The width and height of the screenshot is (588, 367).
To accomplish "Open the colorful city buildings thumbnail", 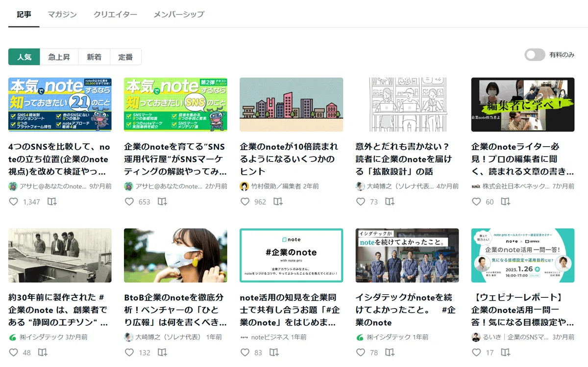I will point(291,105).
